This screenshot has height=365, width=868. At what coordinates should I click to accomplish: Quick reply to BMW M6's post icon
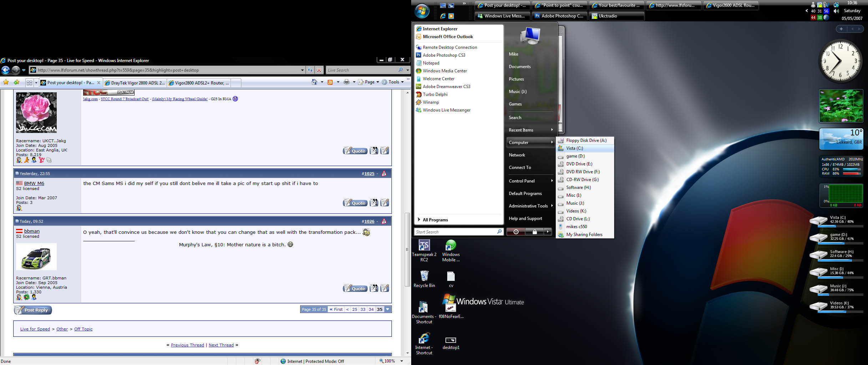point(384,202)
